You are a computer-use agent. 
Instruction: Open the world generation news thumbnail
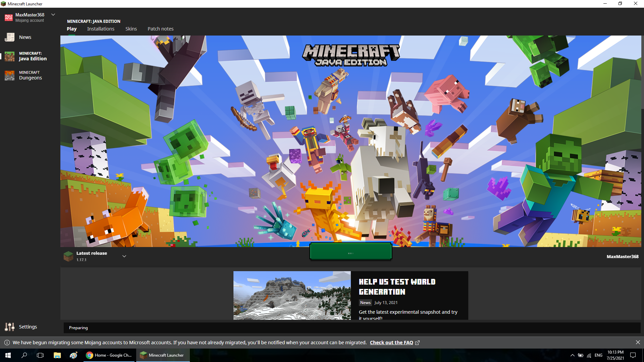(x=292, y=295)
